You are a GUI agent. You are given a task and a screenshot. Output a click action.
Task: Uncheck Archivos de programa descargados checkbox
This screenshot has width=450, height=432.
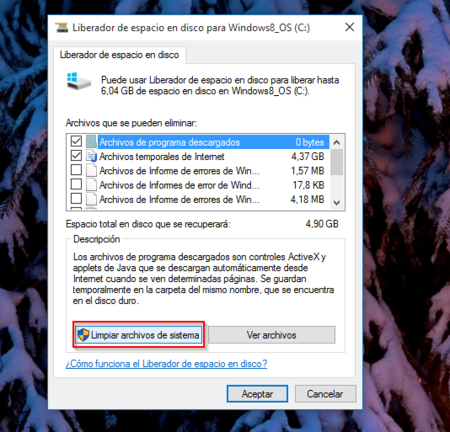pos(76,141)
